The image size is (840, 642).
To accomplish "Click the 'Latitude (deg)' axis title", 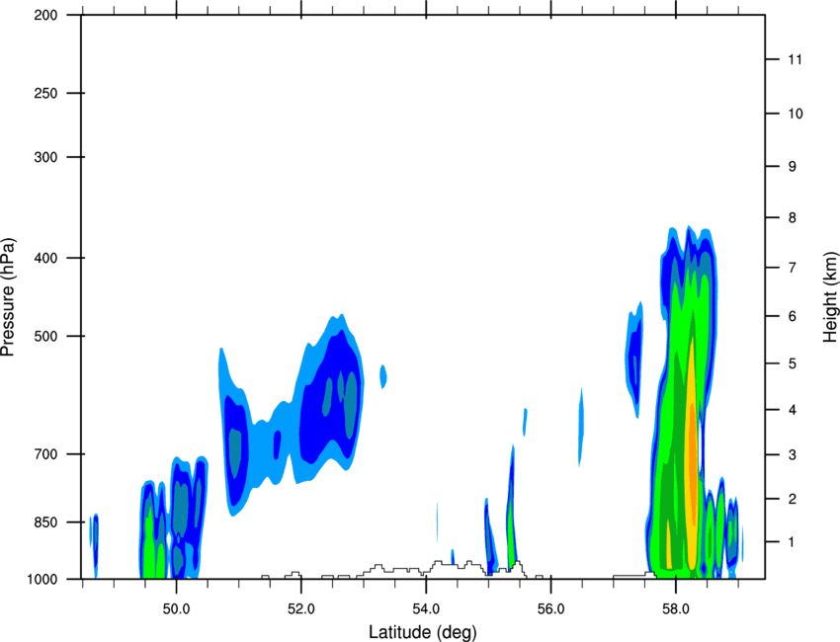I will coord(422,632).
